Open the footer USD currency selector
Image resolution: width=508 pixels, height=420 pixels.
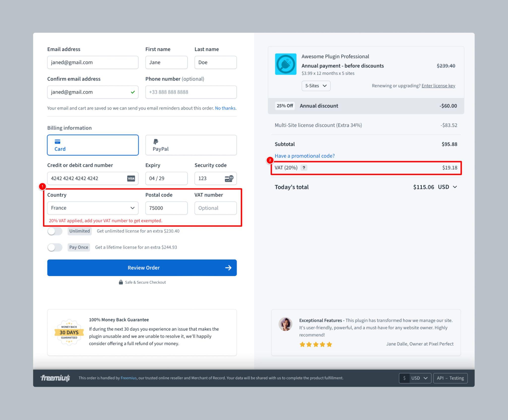pyautogui.click(x=415, y=378)
